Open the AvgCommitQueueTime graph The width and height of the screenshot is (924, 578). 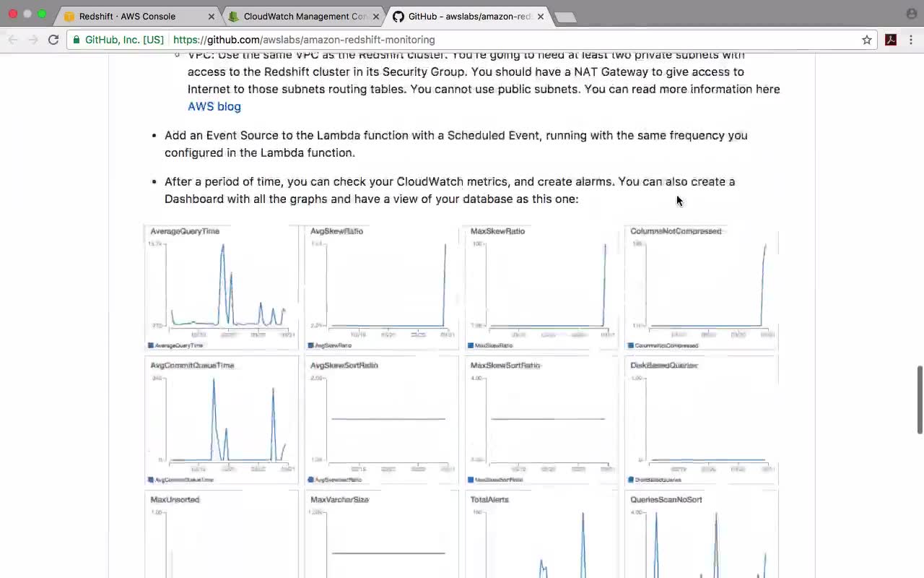pyautogui.click(x=222, y=420)
